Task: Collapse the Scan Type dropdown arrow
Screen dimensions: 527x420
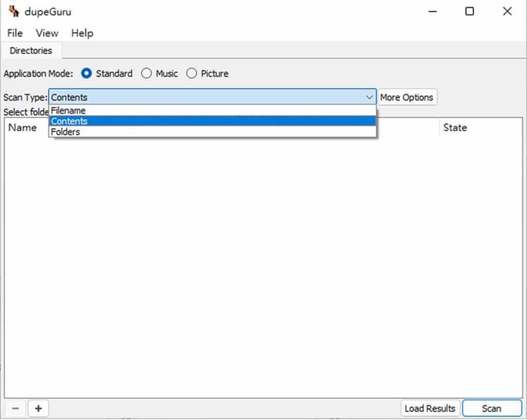Action: (x=369, y=97)
